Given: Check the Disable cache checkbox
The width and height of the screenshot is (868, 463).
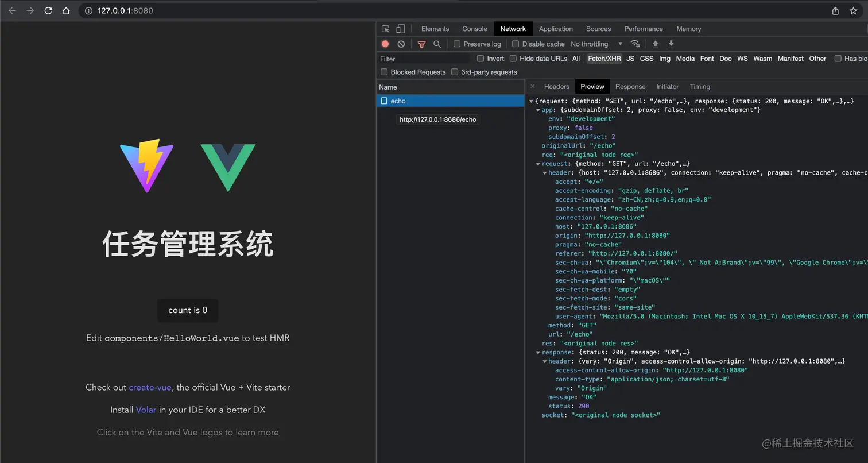Looking at the screenshot, I should click(516, 44).
